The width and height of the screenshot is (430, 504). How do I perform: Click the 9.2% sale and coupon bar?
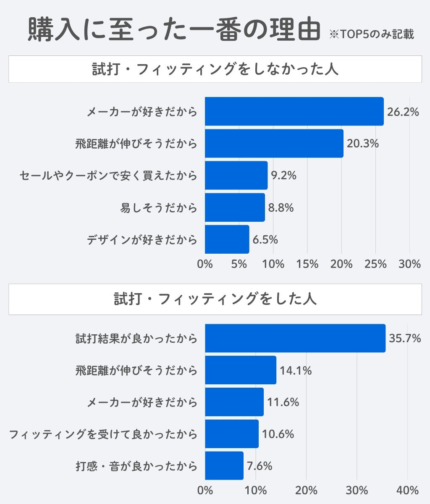(236, 175)
